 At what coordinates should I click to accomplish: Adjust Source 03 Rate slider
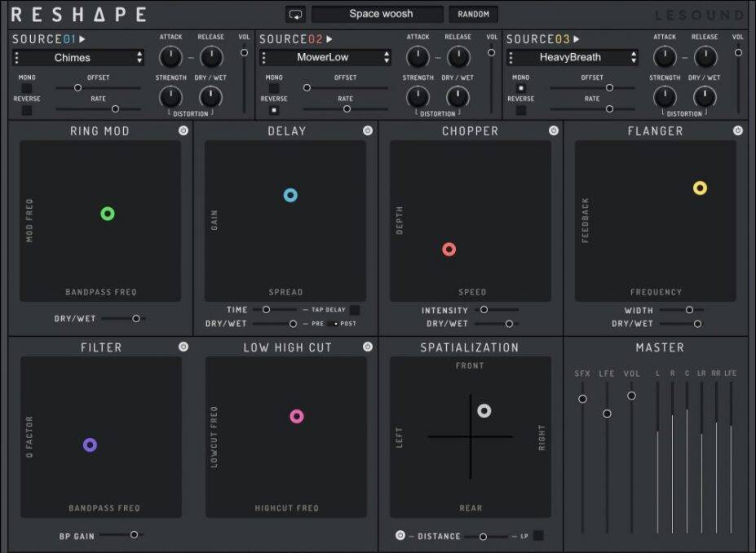(x=592, y=109)
